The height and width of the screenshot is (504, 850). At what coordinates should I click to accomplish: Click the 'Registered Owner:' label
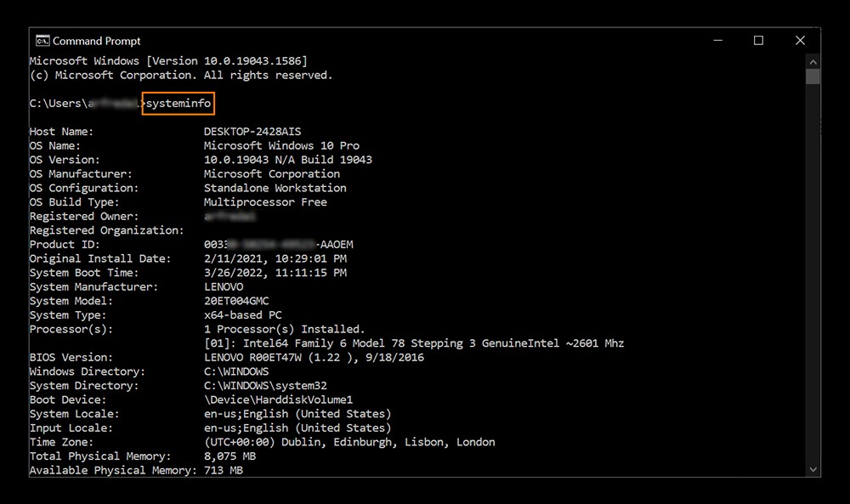pos(84,216)
